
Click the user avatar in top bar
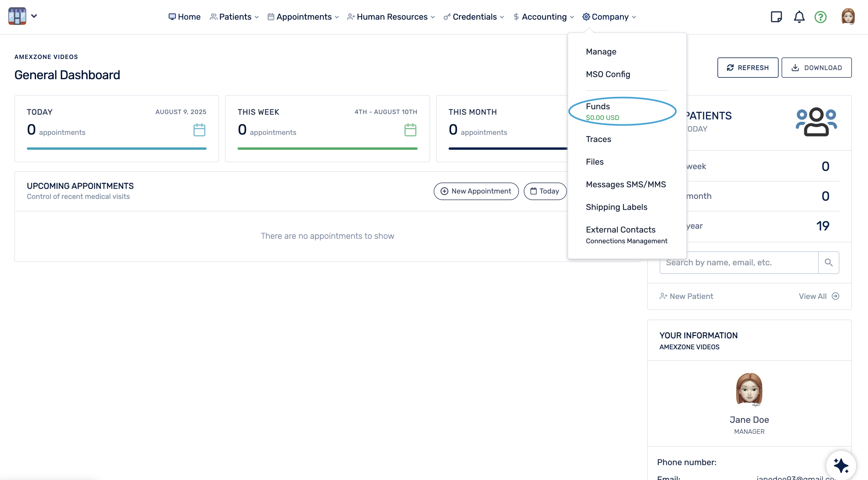pos(848,16)
